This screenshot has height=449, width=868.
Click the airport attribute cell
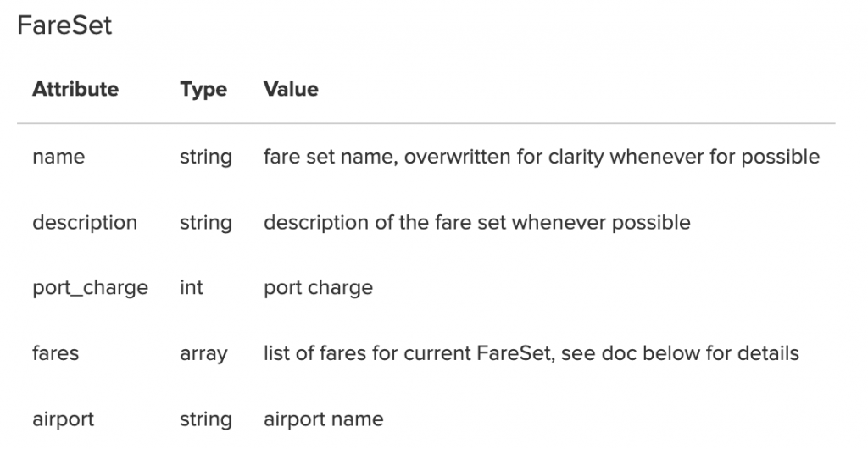tap(63, 419)
